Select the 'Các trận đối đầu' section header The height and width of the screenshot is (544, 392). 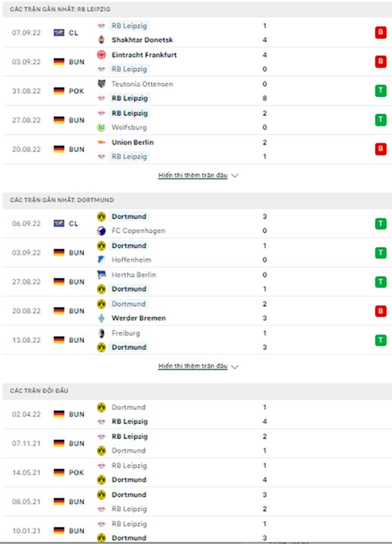(39, 391)
